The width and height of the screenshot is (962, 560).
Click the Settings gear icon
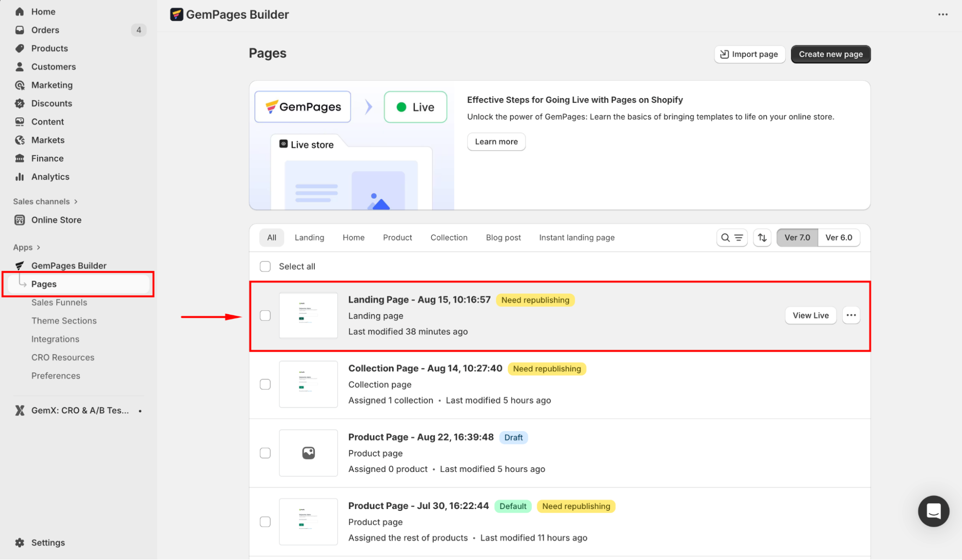pyautogui.click(x=20, y=542)
